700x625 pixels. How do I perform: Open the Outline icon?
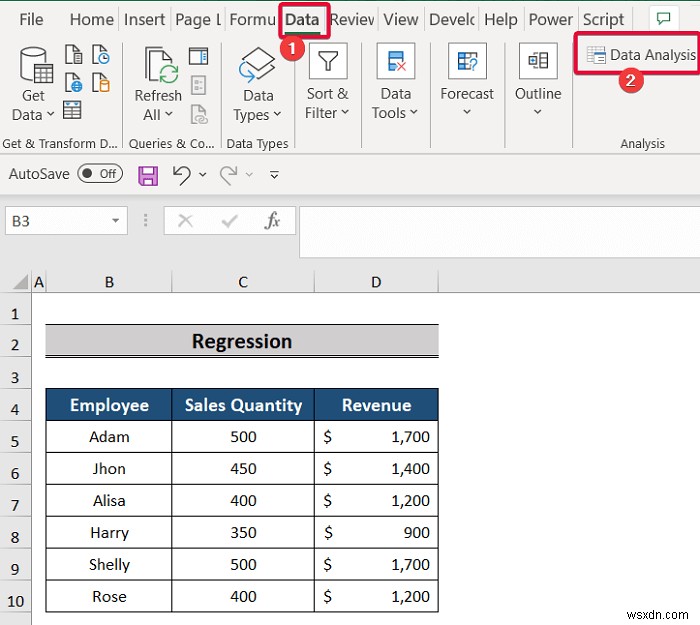538,61
